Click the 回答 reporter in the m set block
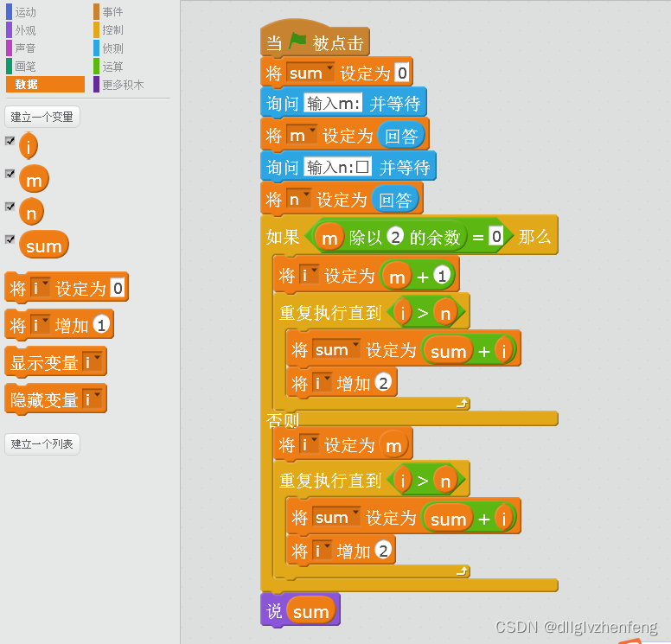671x644 pixels. (x=401, y=136)
